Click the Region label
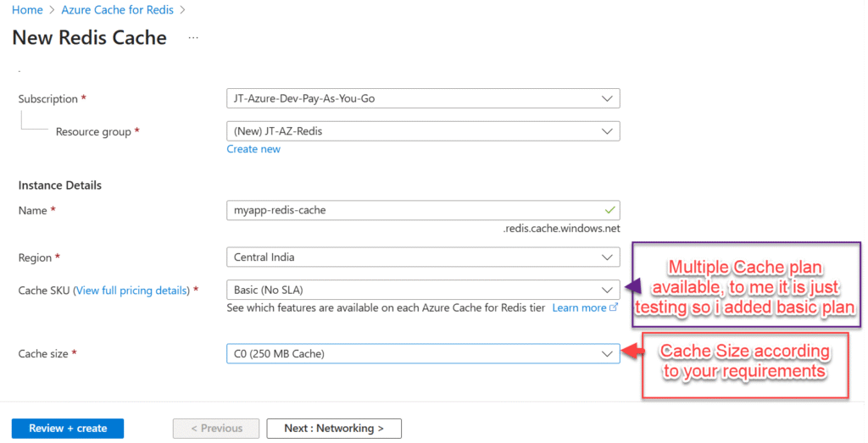The height and width of the screenshot is (443, 868). click(x=35, y=257)
